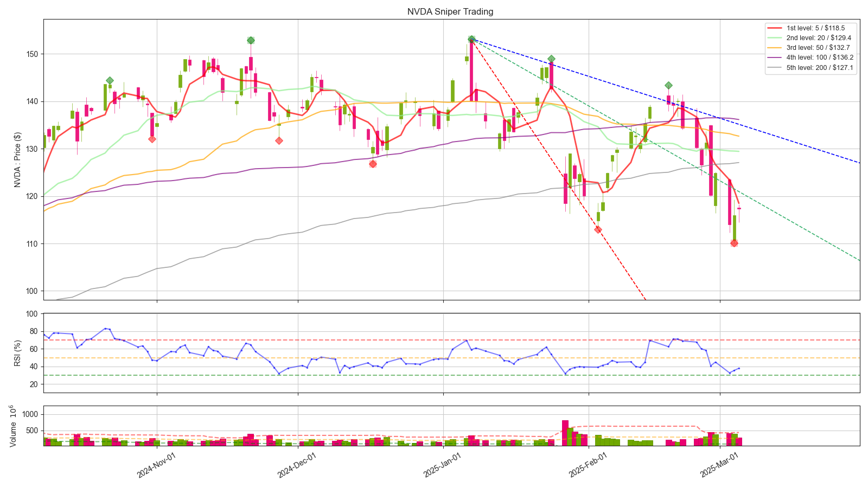Screen dimensions: 868x488
Task: Click the RSI (%) axis label
Action: click(x=17, y=353)
